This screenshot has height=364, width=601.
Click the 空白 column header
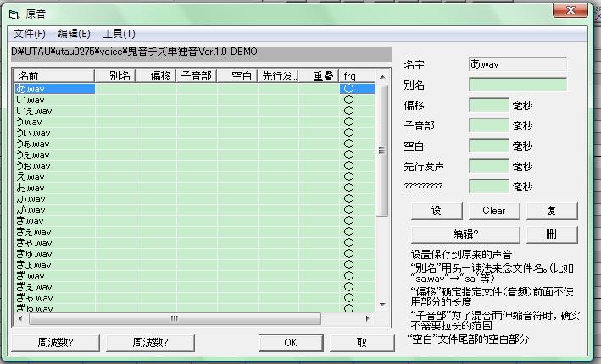click(237, 76)
